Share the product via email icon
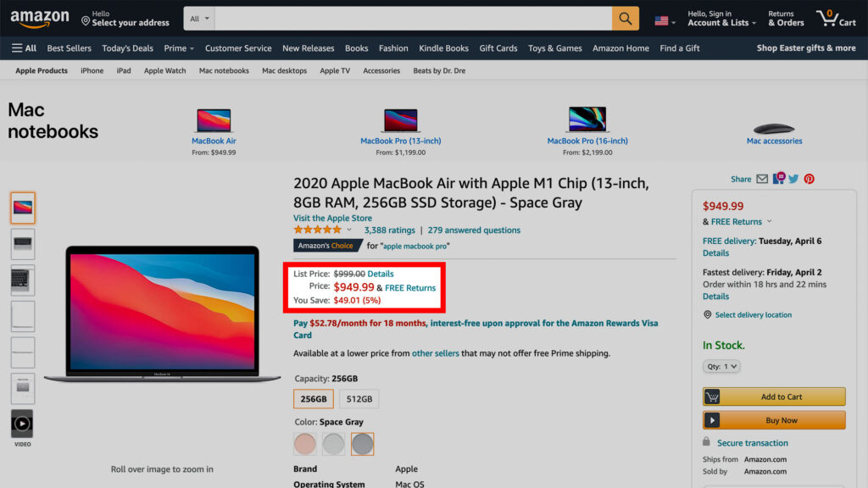Viewport: 868px width, 488px height. click(x=763, y=179)
